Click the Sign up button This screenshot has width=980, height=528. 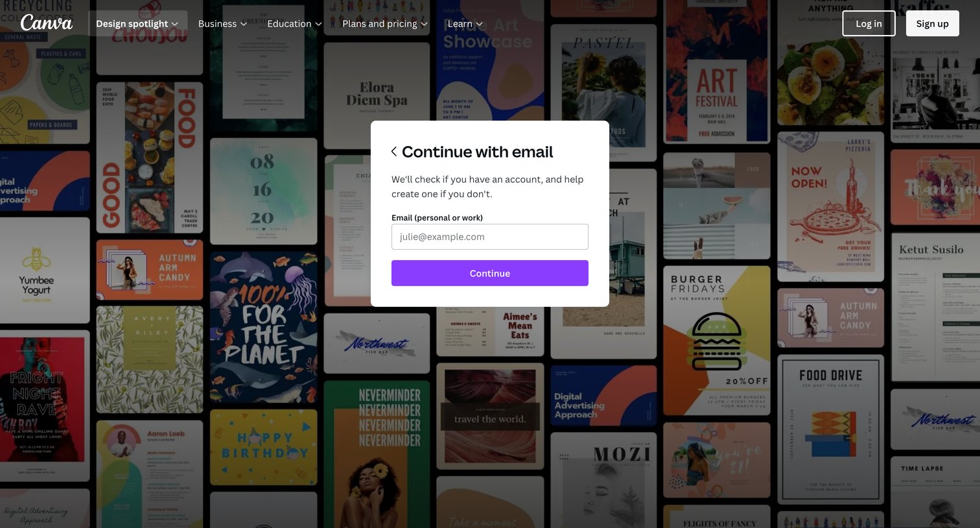(932, 23)
